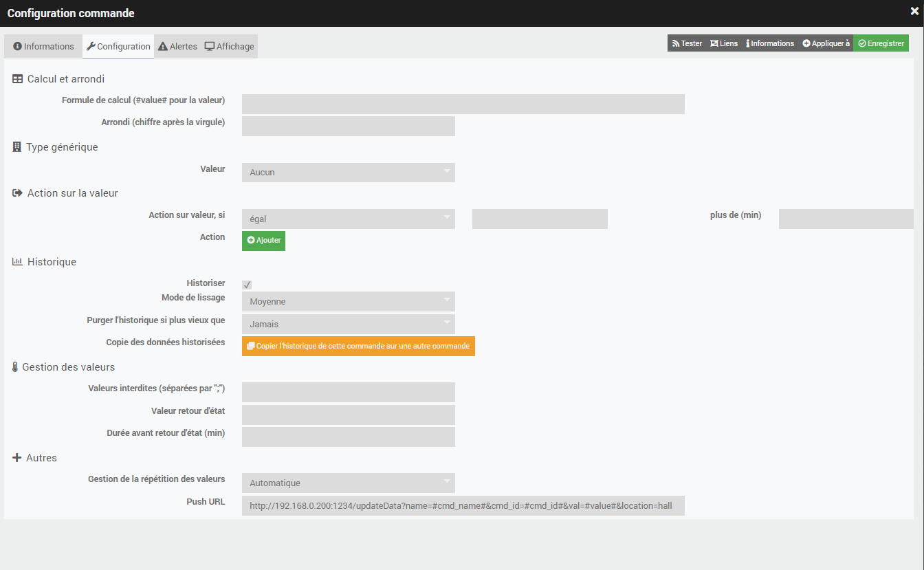The width and height of the screenshot is (924, 570).
Task: Click the green Ajouter action button
Action: (x=263, y=241)
